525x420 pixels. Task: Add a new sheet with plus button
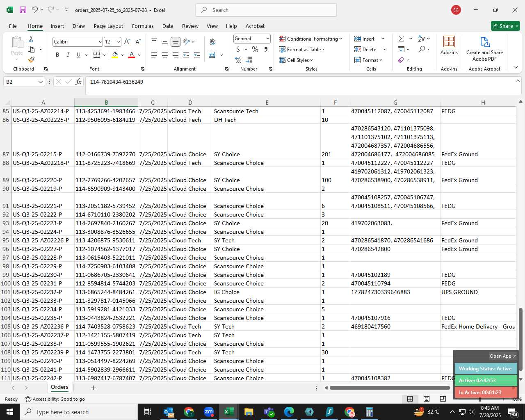[x=93, y=388]
